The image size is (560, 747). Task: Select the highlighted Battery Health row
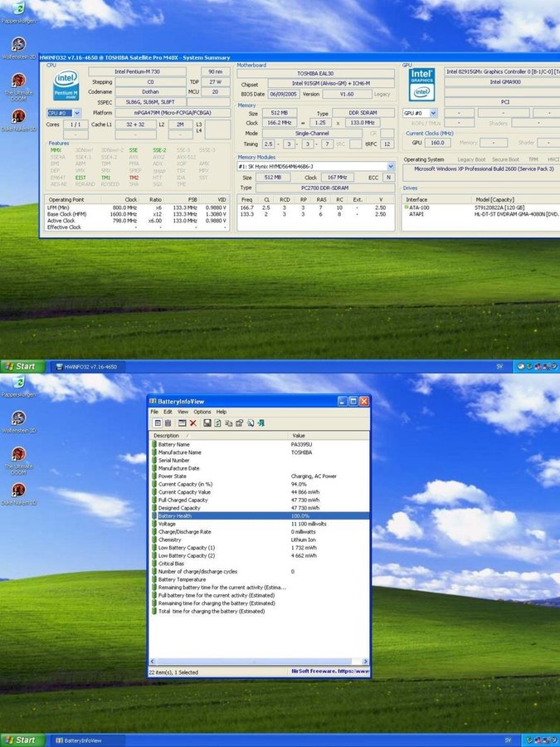click(260, 516)
